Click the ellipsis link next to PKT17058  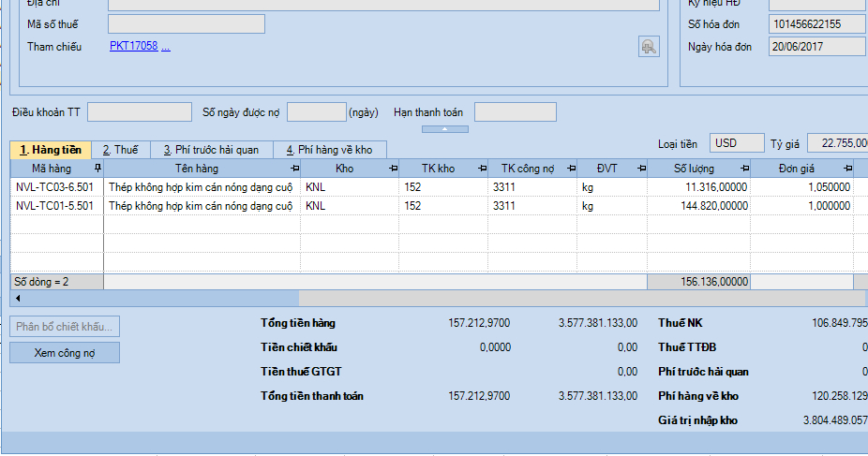tap(166, 46)
